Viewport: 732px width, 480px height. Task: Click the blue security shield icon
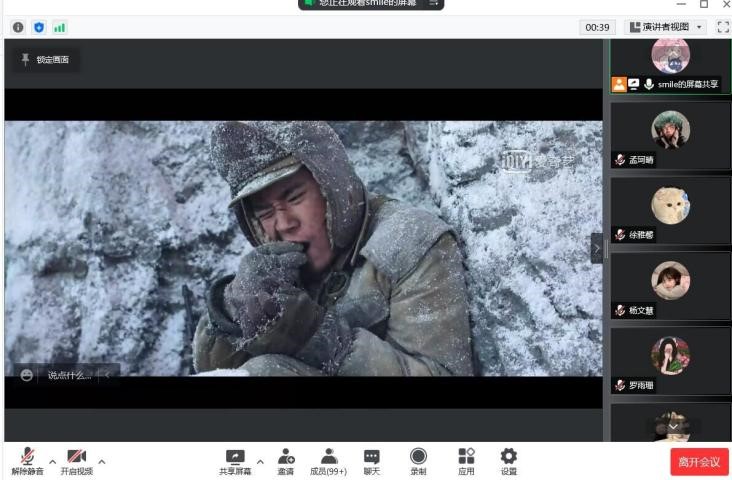[38, 27]
